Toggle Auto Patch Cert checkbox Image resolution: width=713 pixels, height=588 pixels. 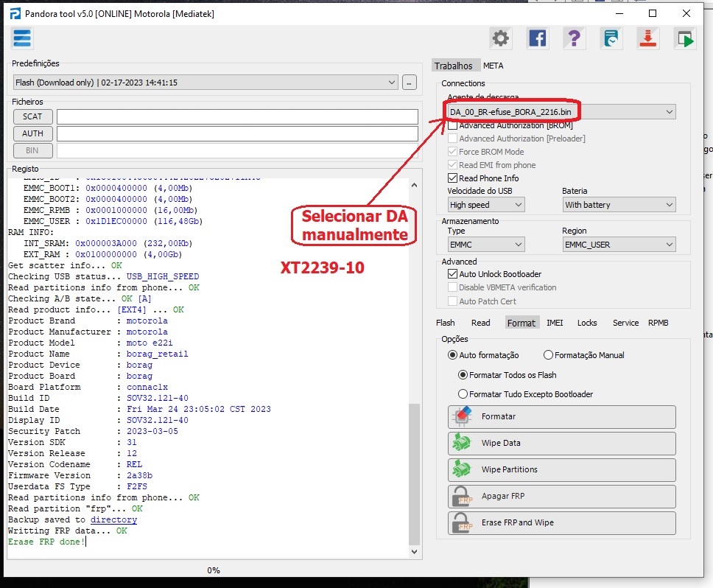click(452, 301)
